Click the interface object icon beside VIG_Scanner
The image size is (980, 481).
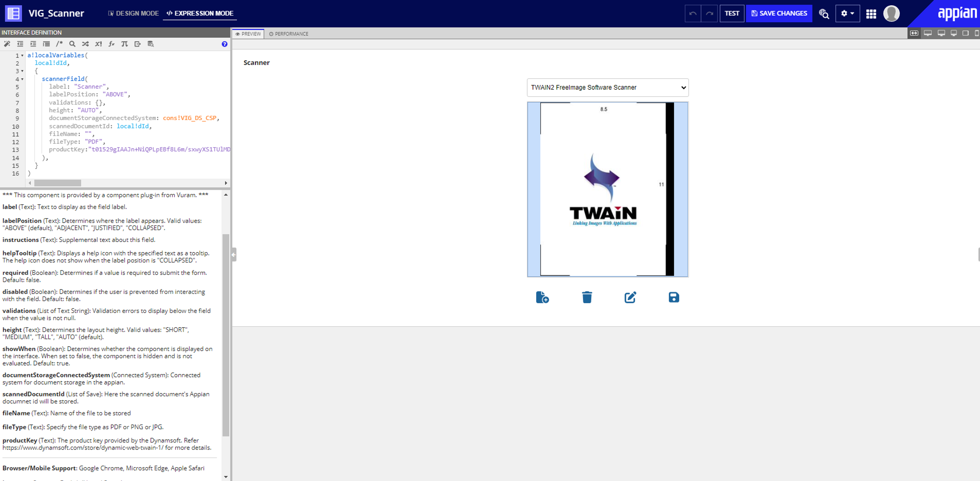click(x=13, y=13)
